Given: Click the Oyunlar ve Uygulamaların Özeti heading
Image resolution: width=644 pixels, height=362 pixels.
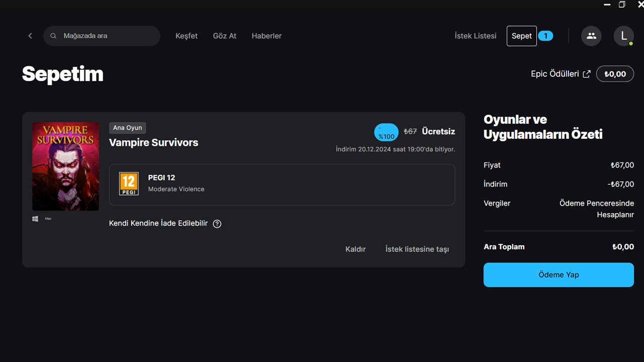Looking at the screenshot, I should click(x=543, y=127).
